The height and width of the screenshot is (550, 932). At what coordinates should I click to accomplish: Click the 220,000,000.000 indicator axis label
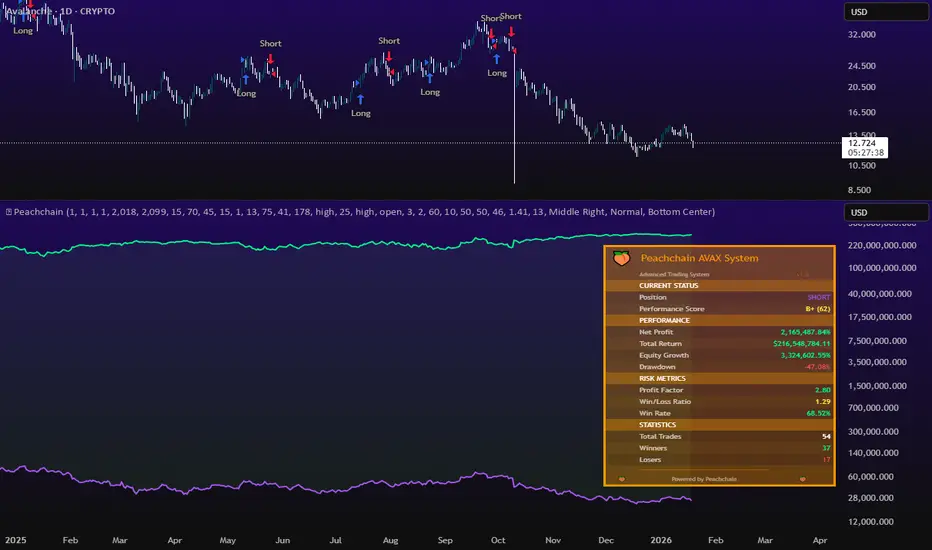point(882,245)
